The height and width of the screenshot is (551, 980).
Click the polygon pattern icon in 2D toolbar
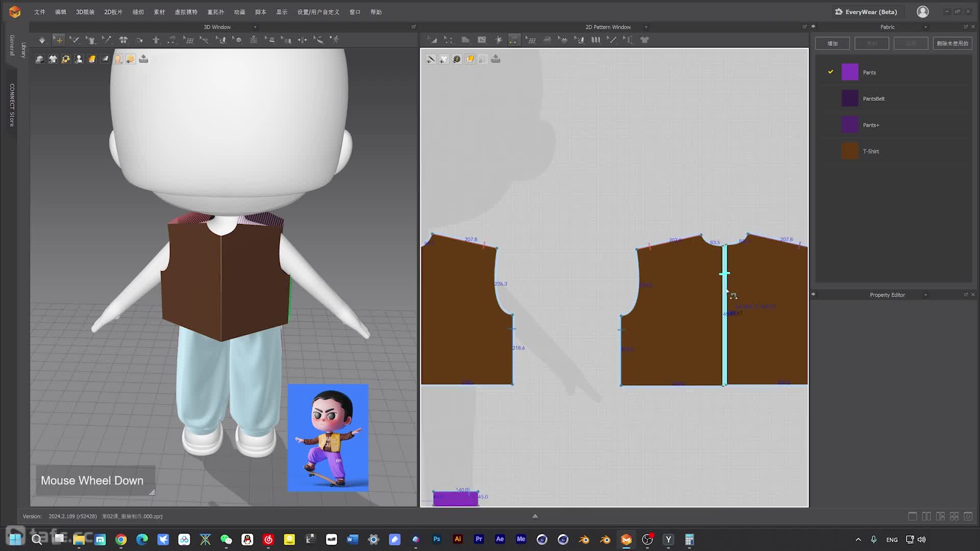click(465, 40)
